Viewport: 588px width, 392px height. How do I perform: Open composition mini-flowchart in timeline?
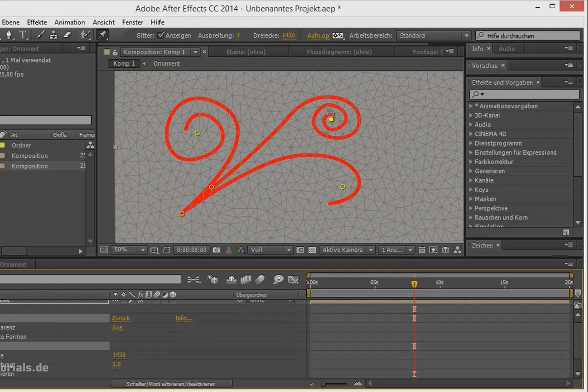coord(194,279)
